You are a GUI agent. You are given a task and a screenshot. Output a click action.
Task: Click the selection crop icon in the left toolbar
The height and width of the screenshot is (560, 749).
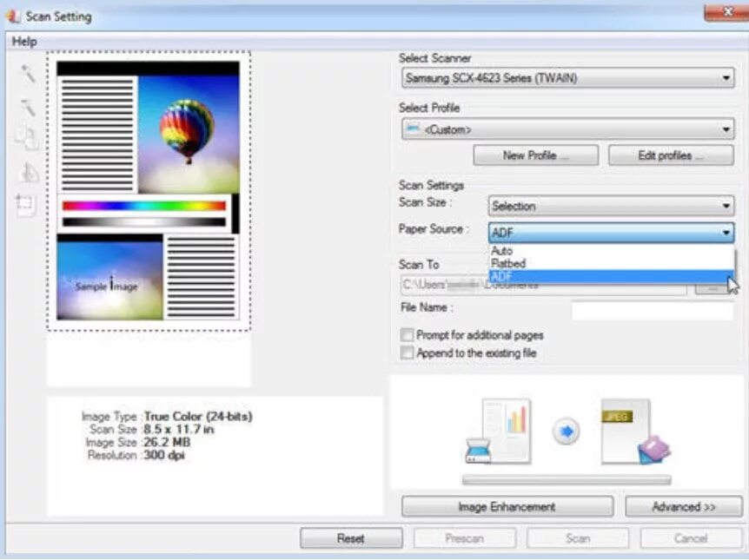[x=25, y=205]
